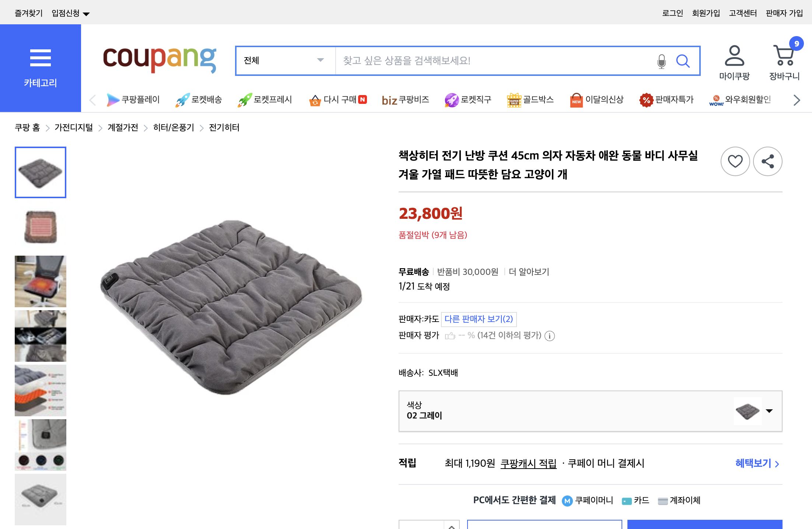Click the 로켓직구 overseas purchase icon
This screenshot has height=529, width=812.
[x=468, y=99]
